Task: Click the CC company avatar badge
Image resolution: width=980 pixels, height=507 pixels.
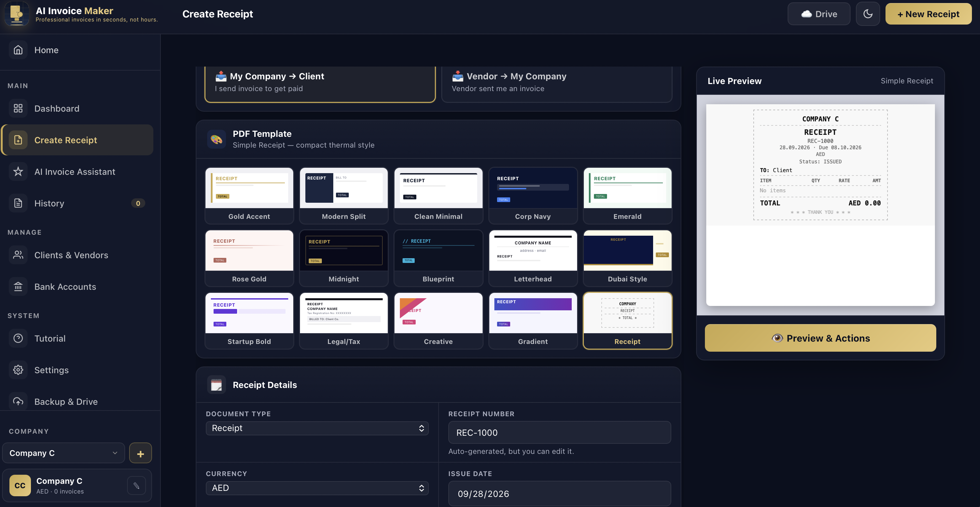Action: click(x=20, y=485)
